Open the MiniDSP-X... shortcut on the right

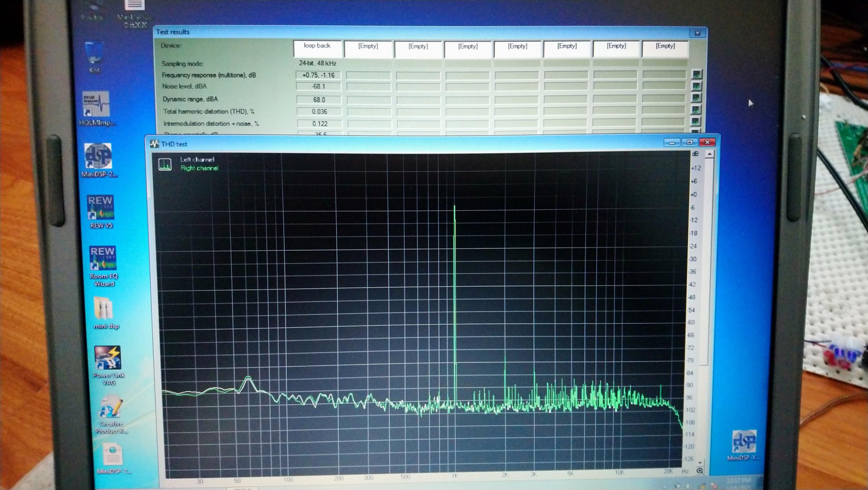pyautogui.click(x=743, y=445)
